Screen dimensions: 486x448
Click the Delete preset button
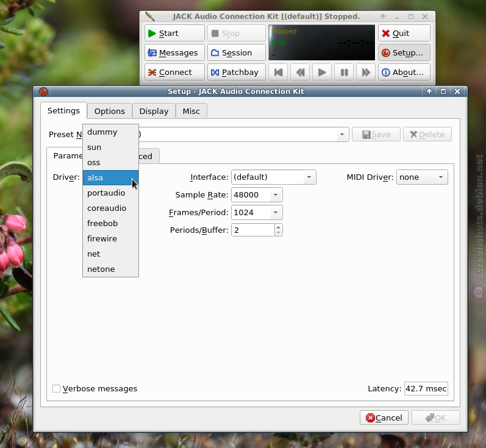427,135
